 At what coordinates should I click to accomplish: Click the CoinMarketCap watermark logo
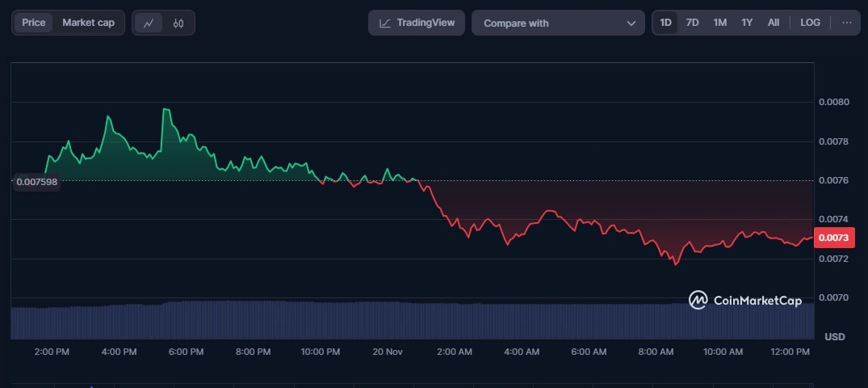click(698, 301)
